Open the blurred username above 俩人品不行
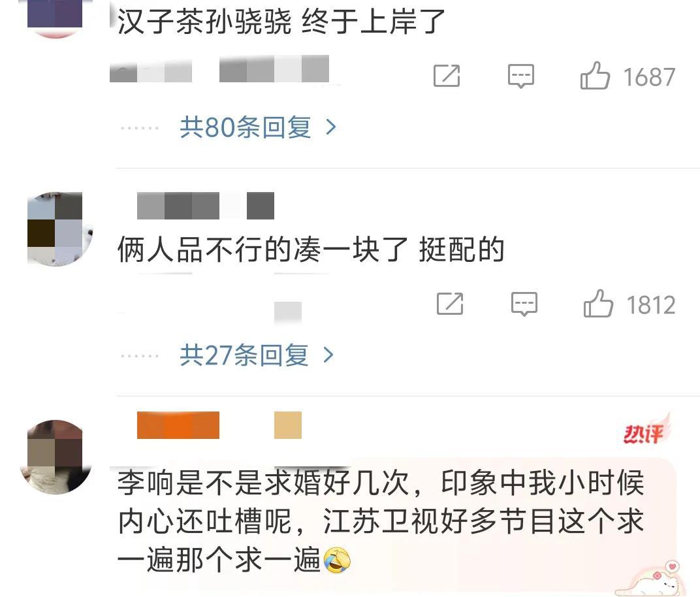Viewport: 700px width, 597px height. 205,205
